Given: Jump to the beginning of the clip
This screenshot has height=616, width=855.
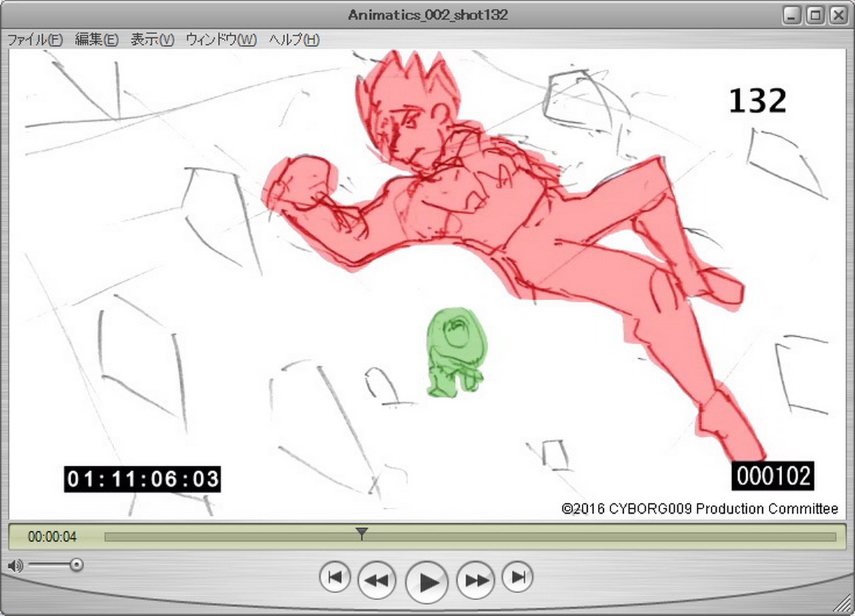Looking at the screenshot, I should coord(335,577).
